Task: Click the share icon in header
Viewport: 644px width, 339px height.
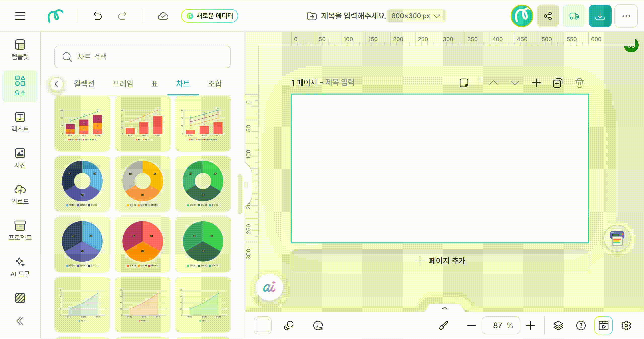Action: [548, 16]
